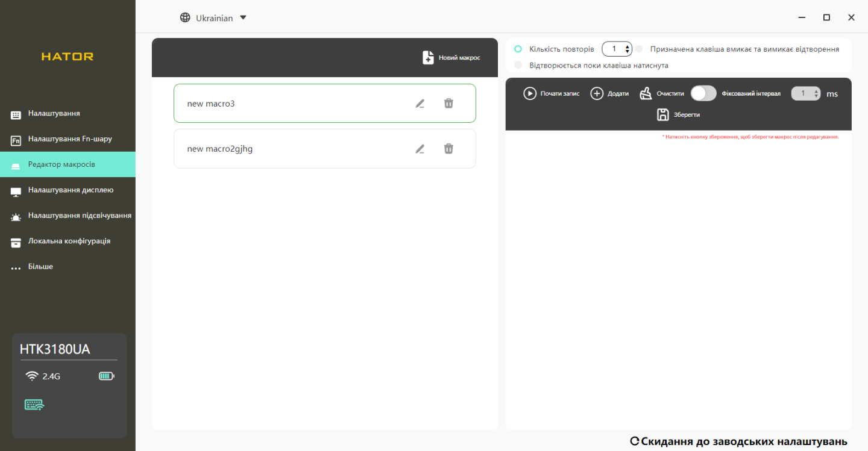Click the add plus-circle icon

pyautogui.click(x=597, y=93)
